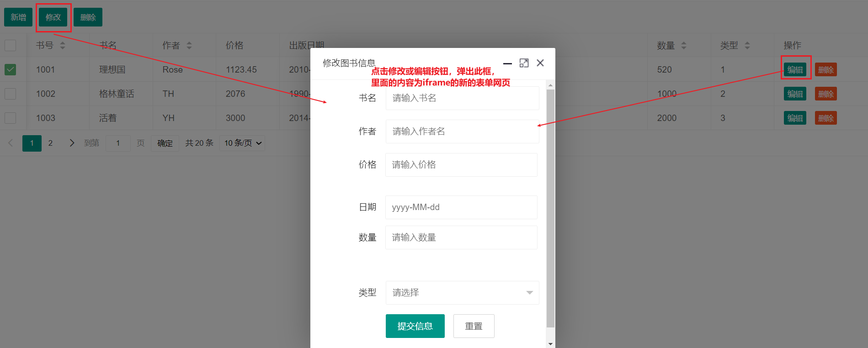Click the 新增 button in the toolbar
Image resolution: width=868 pixels, height=348 pixels.
click(x=18, y=17)
